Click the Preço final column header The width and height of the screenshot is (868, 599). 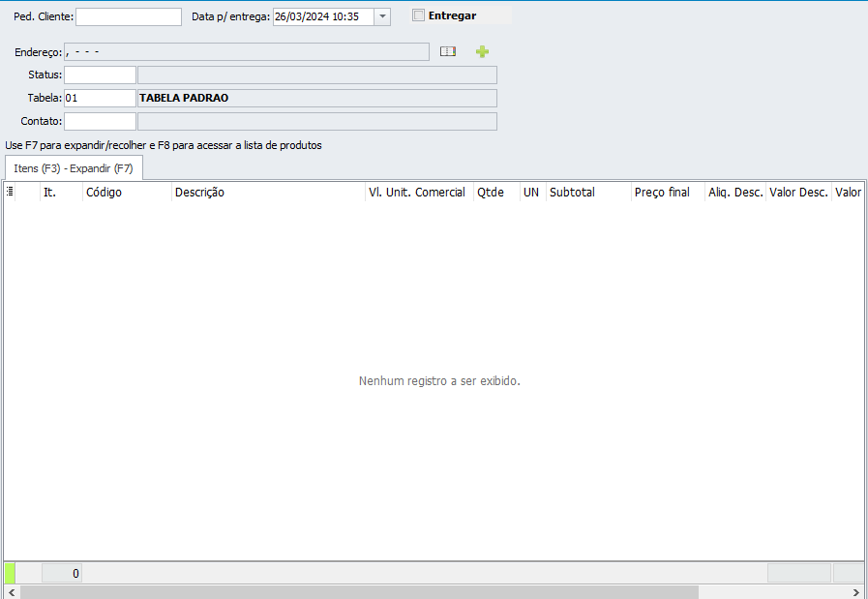[x=667, y=193]
